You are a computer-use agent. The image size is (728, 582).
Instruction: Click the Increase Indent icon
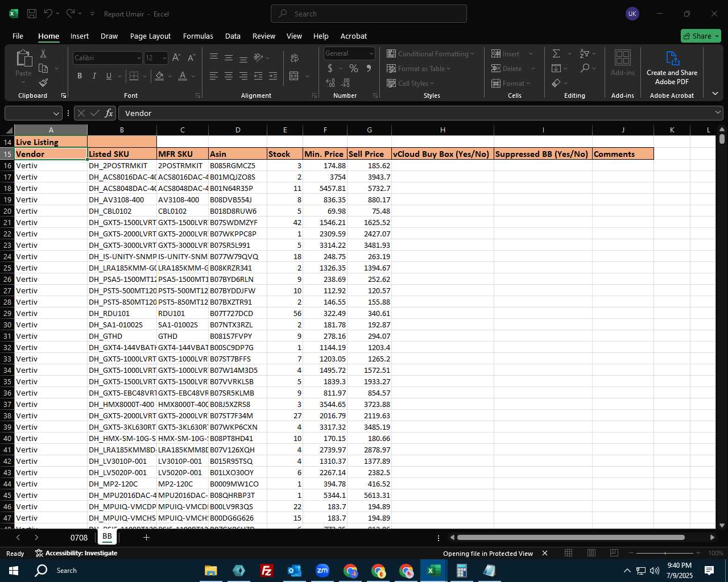pos(273,76)
